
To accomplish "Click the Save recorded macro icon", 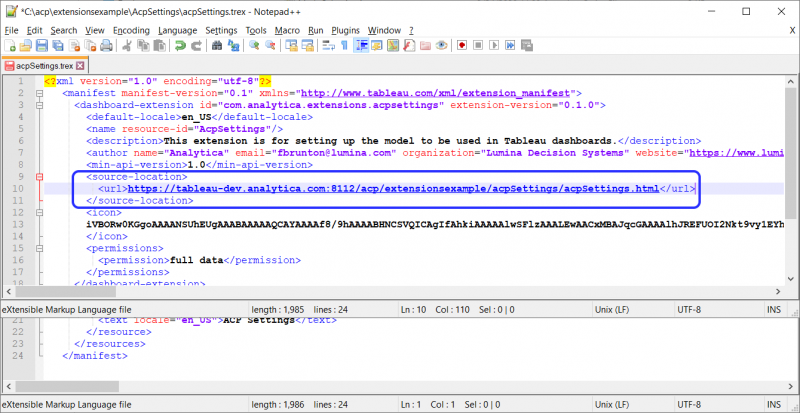I will [527, 46].
